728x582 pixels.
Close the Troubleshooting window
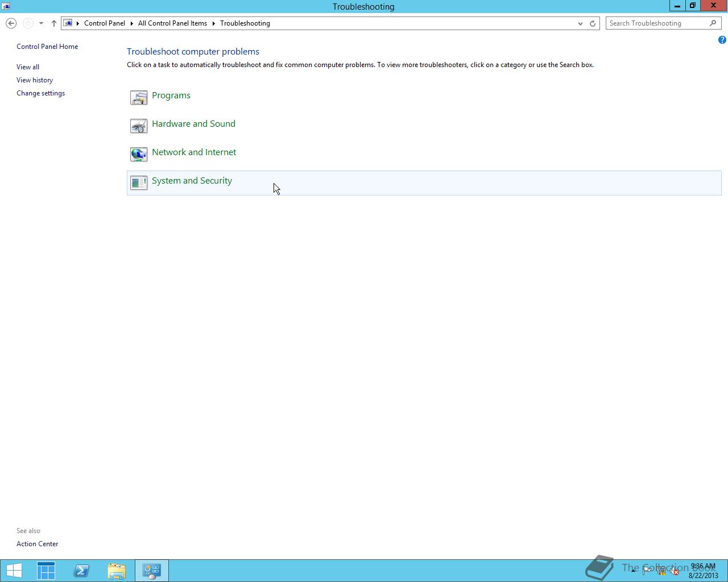(x=713, y=6)
